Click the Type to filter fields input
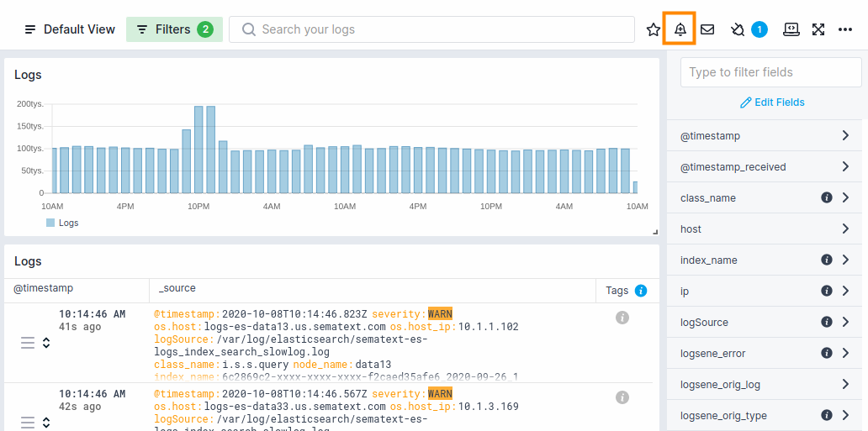Screen dimensions: 868x431 click(x=771, y=72)
